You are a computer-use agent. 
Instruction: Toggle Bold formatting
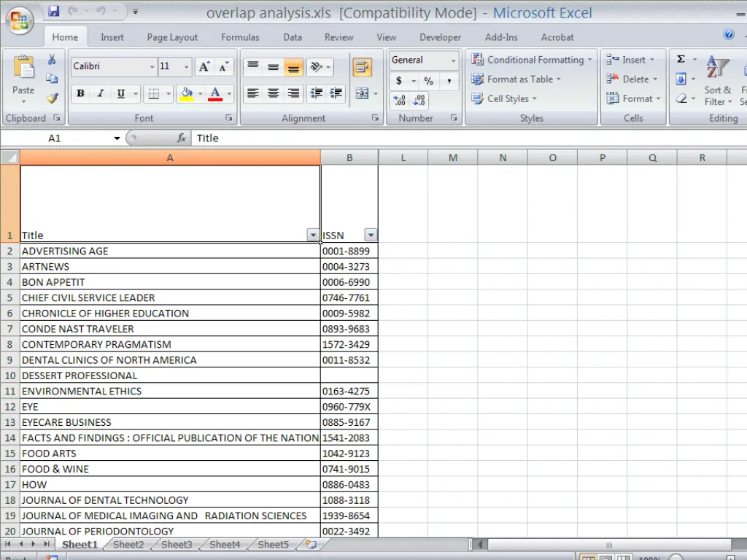(80, 93)
